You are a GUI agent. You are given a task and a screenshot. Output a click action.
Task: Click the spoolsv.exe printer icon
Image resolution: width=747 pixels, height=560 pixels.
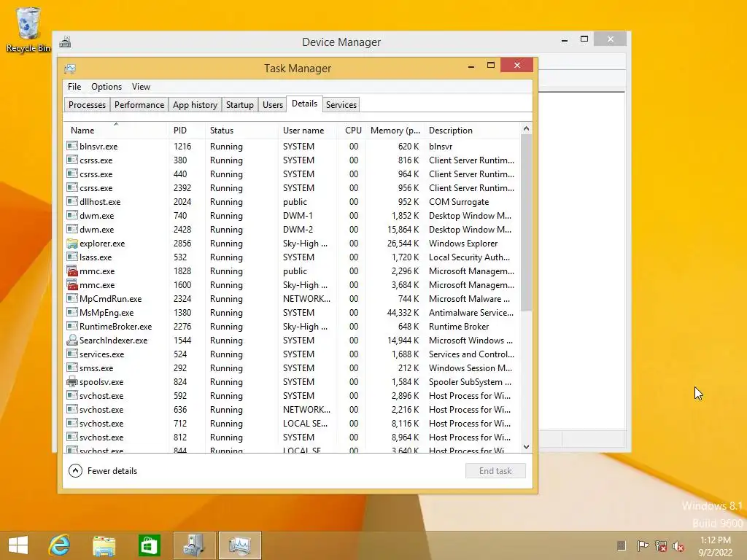(72, 382)
